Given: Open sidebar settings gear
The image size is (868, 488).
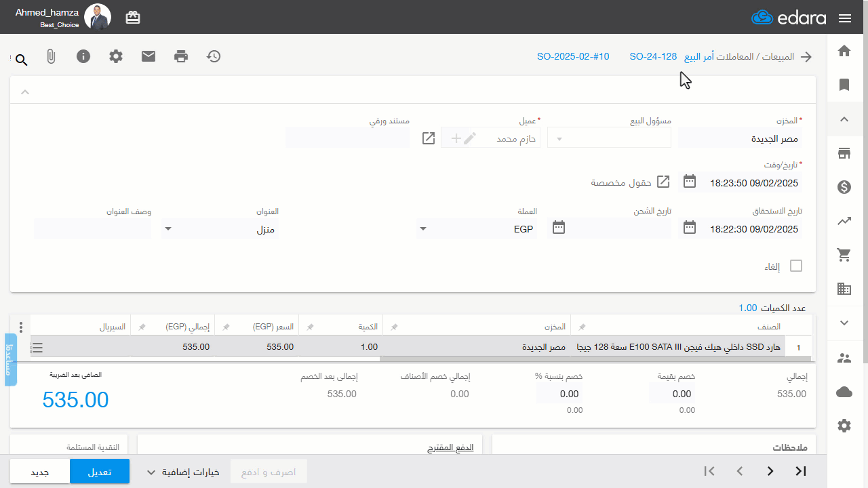Looking at the screenshot, I should click(x=844, y=426).
